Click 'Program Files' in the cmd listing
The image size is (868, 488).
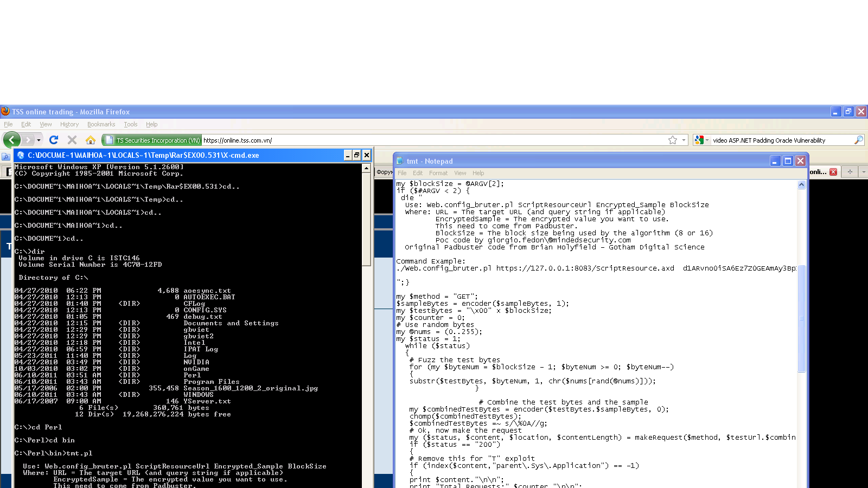point(212,382)
